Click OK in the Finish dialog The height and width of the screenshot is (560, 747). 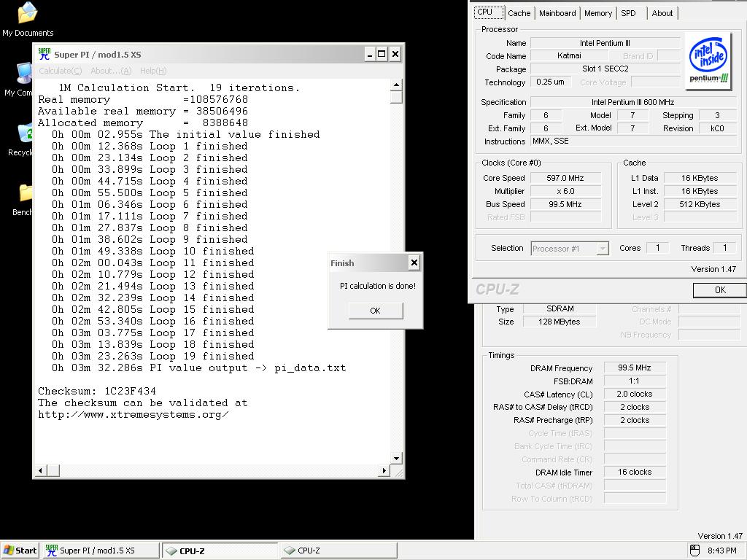(376, 311)
